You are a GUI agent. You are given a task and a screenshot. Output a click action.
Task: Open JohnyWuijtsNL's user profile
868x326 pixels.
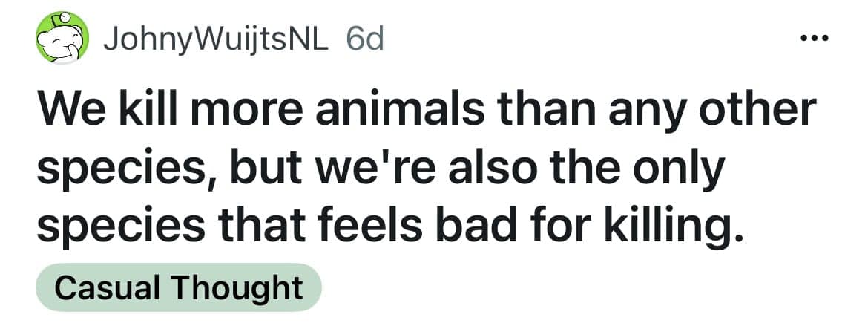click(x=216, y=38)
